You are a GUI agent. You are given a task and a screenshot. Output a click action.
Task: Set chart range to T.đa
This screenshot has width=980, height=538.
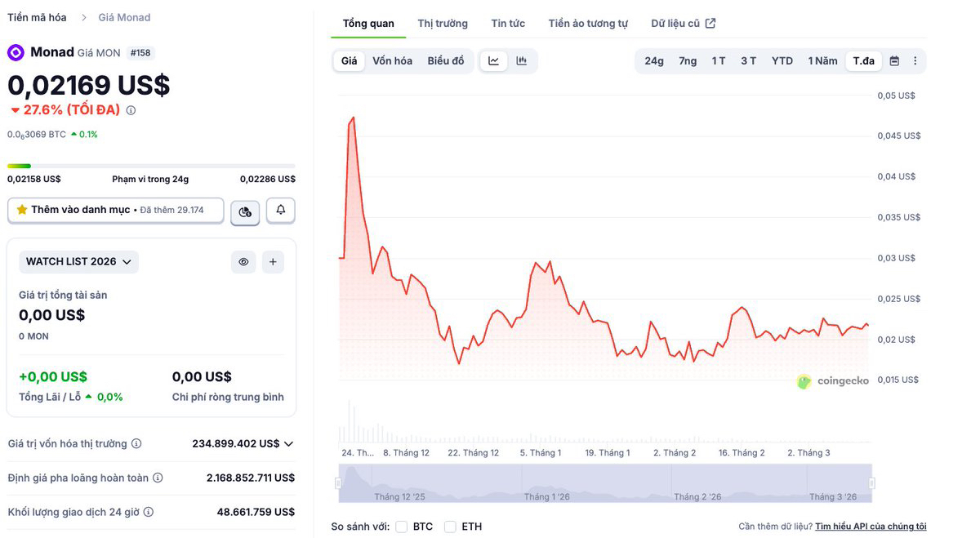tap(864, 61)
